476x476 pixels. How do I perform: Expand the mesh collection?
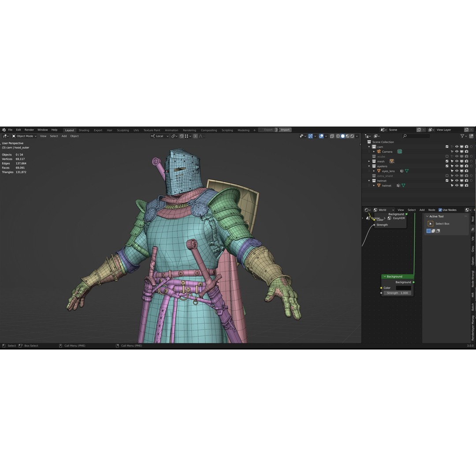[369, 161]
